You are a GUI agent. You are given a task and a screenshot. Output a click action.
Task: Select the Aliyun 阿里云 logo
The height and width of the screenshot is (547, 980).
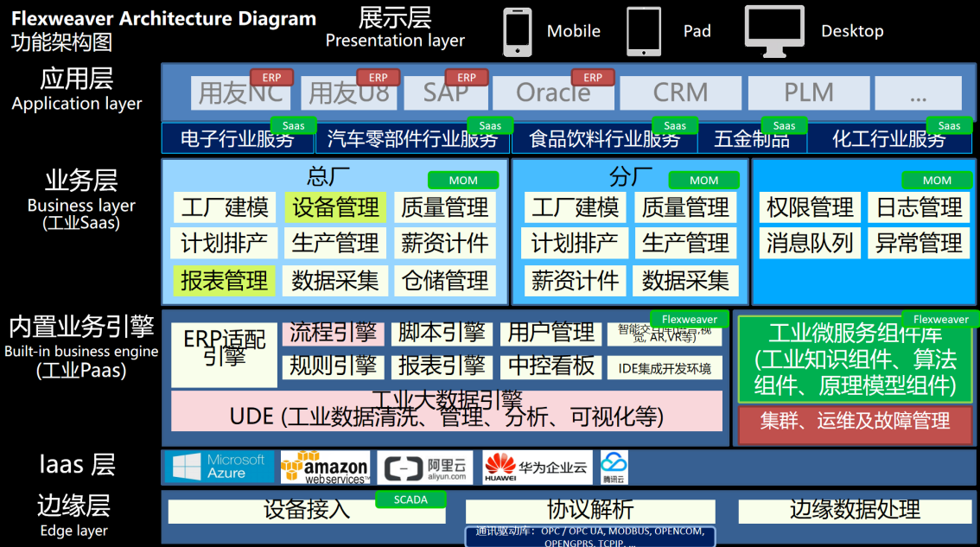pyautogui.click(x=425, y=467)
